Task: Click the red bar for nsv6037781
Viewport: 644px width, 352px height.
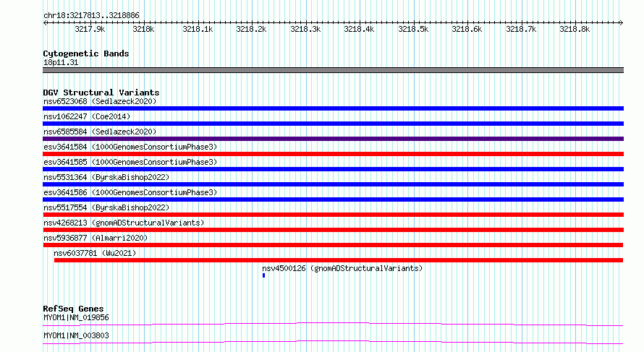Action: [339, 260]
